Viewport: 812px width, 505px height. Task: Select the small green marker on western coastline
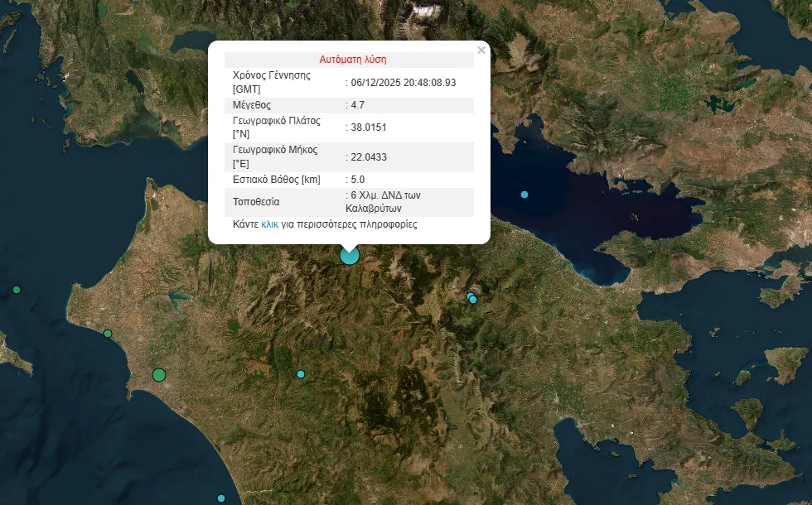point(108,334)
